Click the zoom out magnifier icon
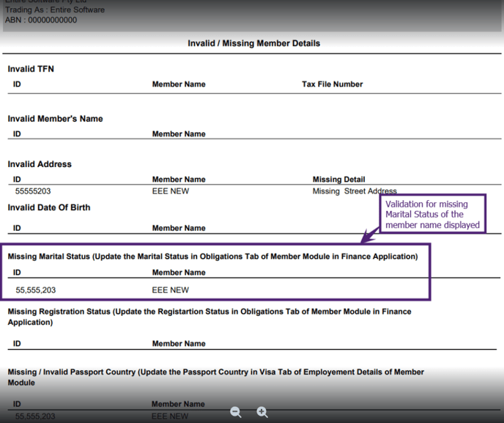This screenshot has height=423, width=504. (236, 412)
